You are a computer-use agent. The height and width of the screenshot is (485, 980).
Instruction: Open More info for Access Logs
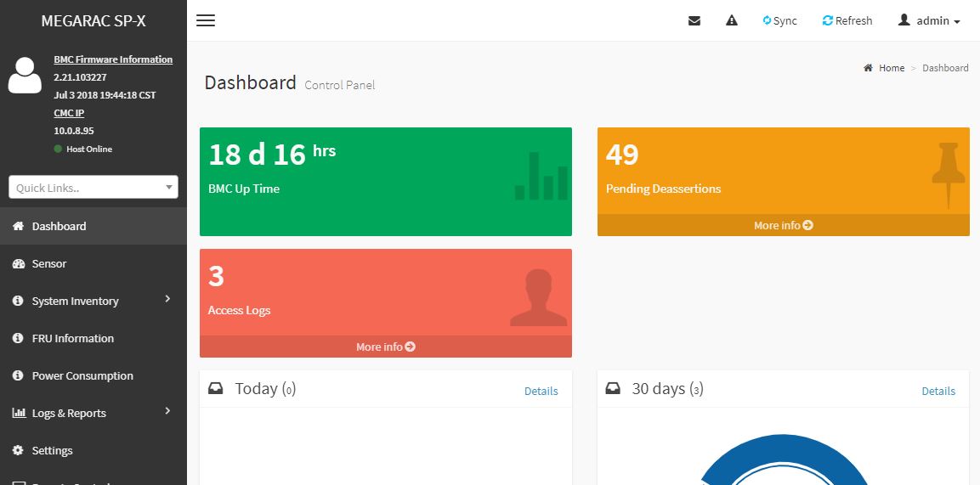[x=385, y=347]
